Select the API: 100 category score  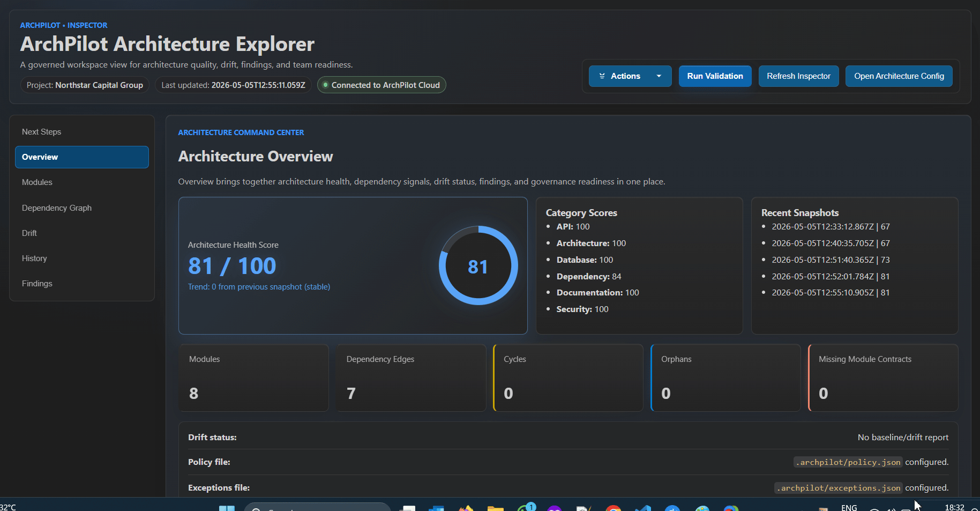pyautogui.click(x=573, y=227)
